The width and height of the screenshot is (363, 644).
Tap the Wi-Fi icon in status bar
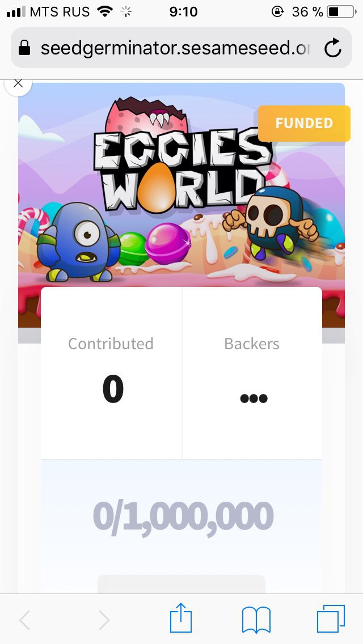click(x=105, y=11)
